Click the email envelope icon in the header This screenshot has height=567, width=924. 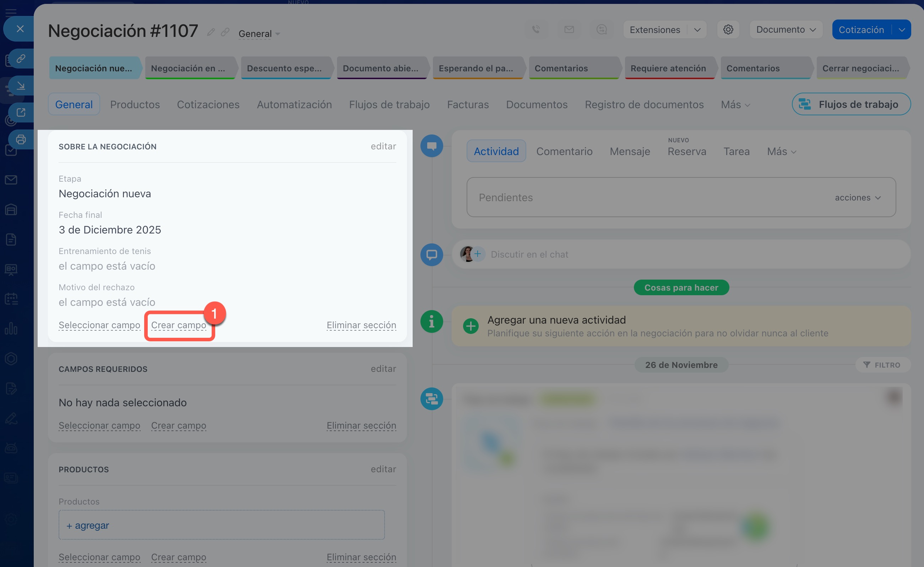(x=569, y=29)
